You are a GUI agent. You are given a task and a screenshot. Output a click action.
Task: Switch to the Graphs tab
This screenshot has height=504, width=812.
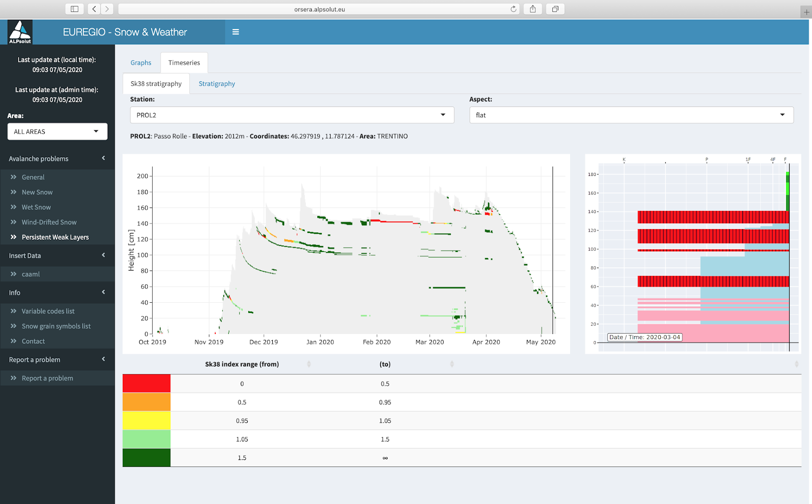[141, 63]
